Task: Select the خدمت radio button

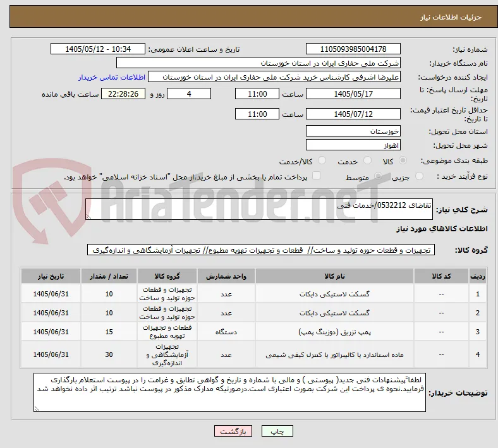Action: point(367,160)
